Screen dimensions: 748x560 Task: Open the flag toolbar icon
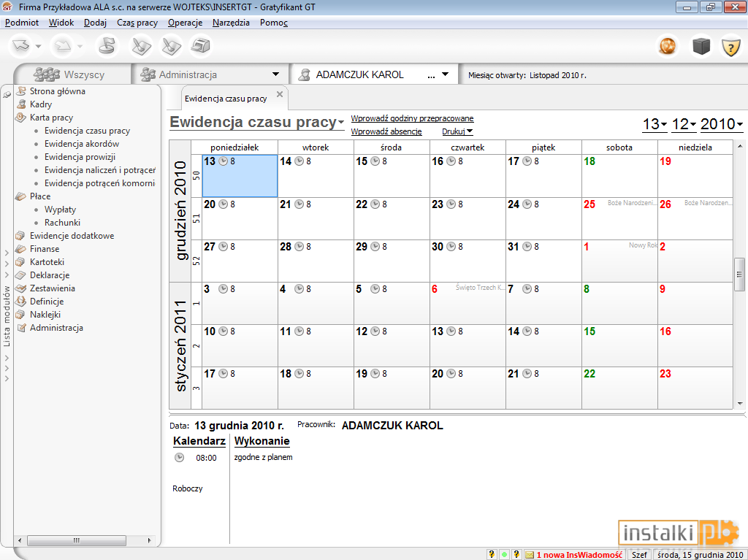pyautogui.click(x=107, y=46)
